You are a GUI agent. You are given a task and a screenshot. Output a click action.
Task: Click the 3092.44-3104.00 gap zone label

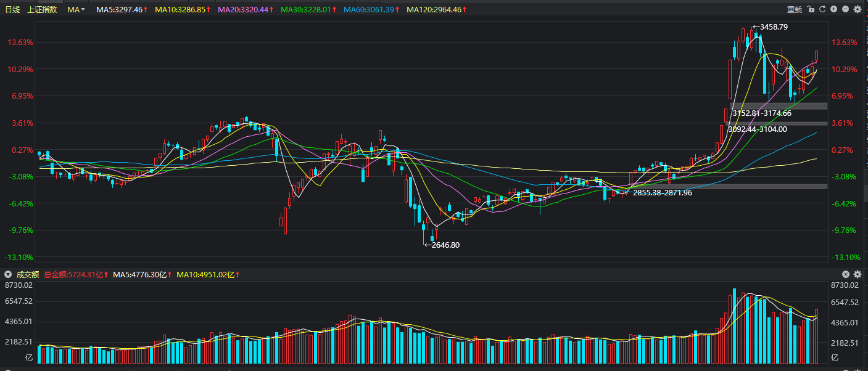click(x=758, y=129)
